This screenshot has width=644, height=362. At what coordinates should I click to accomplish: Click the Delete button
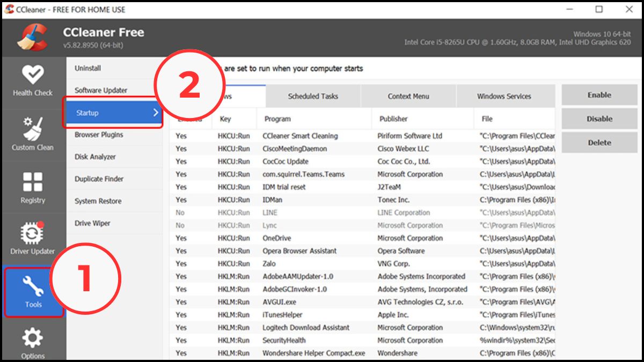[599, 143]
